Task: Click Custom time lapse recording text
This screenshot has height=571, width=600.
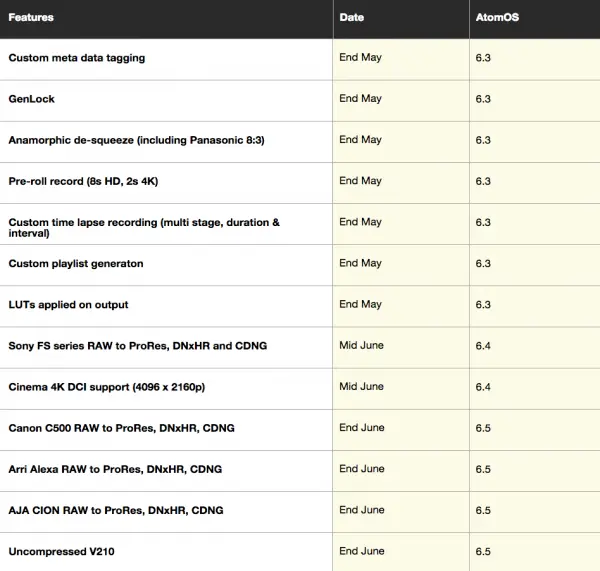Action: 144,228
